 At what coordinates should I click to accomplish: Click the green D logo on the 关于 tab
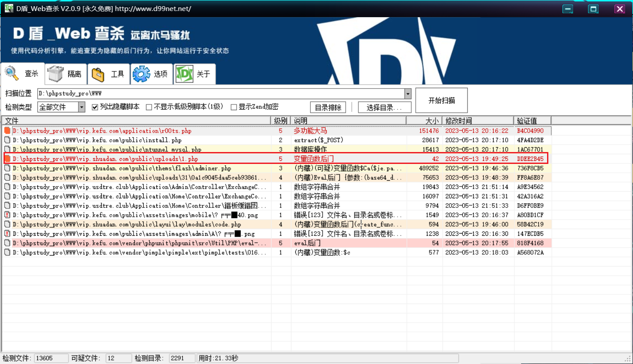[x=184, y=74]
